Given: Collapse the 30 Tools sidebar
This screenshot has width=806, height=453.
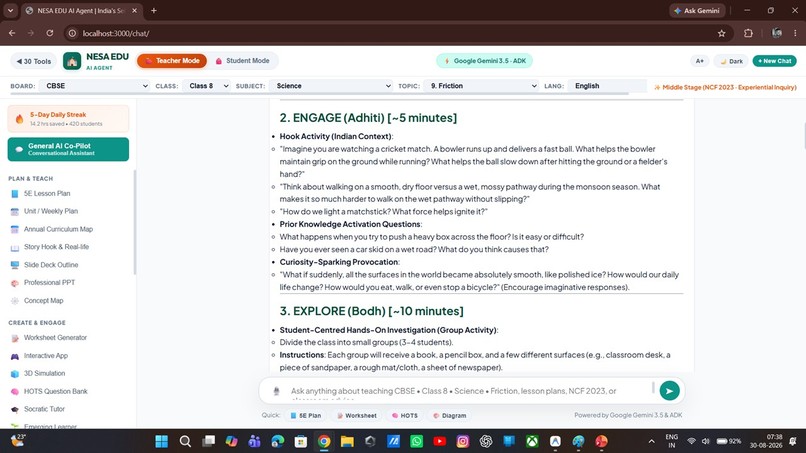Looking at the screenshot, I should click(x=34, y=61).
